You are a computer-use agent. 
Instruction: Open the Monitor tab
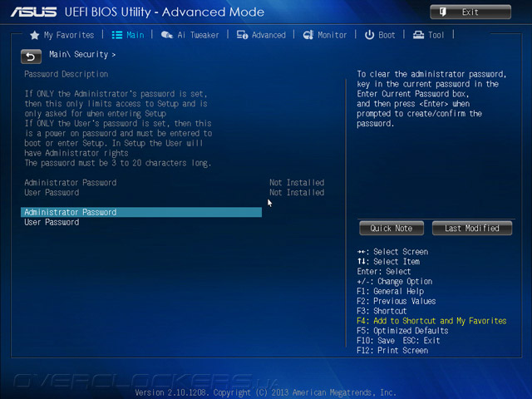(x=325, y=35)
